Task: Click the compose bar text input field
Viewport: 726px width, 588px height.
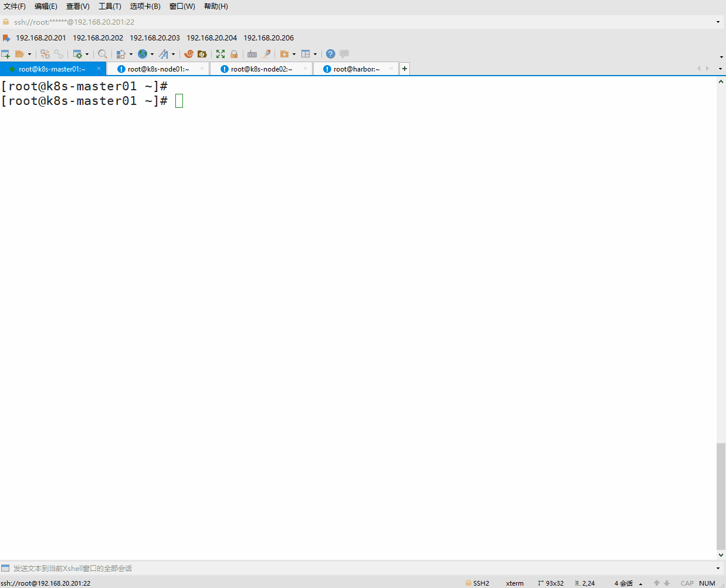Action: [x=352, y=568]
